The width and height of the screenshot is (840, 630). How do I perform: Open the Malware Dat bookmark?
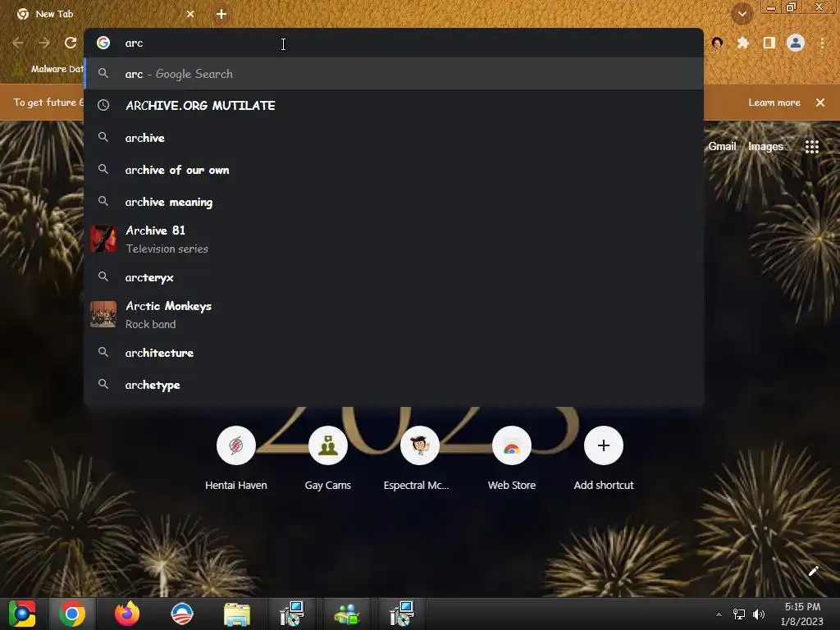point(48,69)
